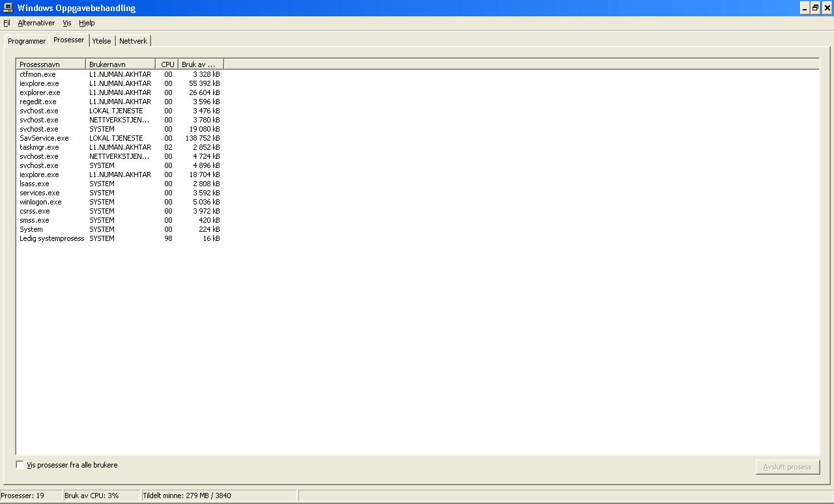
Task: Minimize the Task Manager window
Action: [x=805, y=8]
